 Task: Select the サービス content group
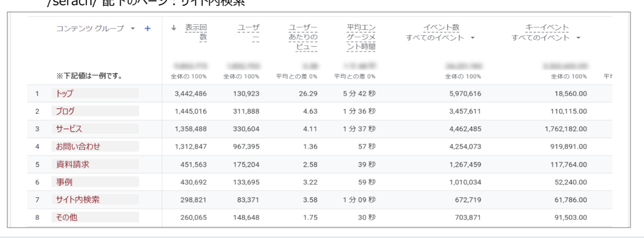[x=69, y=129]
